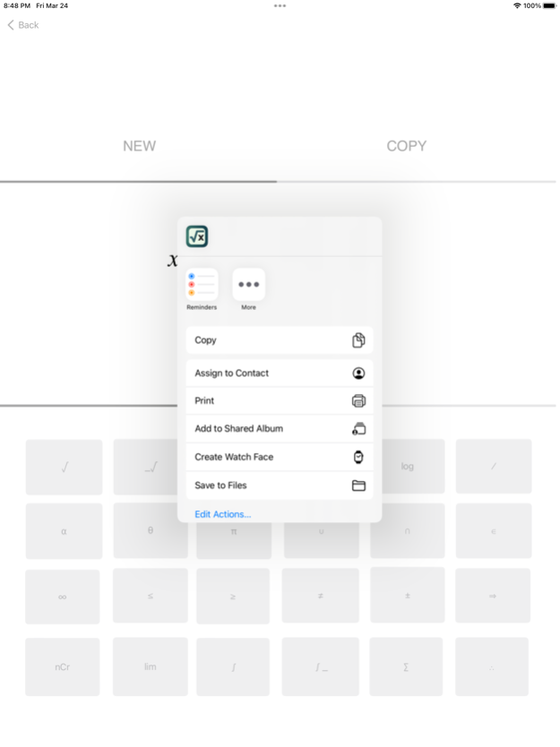
Task: Select Save to Files
Action: click(280, 485)
